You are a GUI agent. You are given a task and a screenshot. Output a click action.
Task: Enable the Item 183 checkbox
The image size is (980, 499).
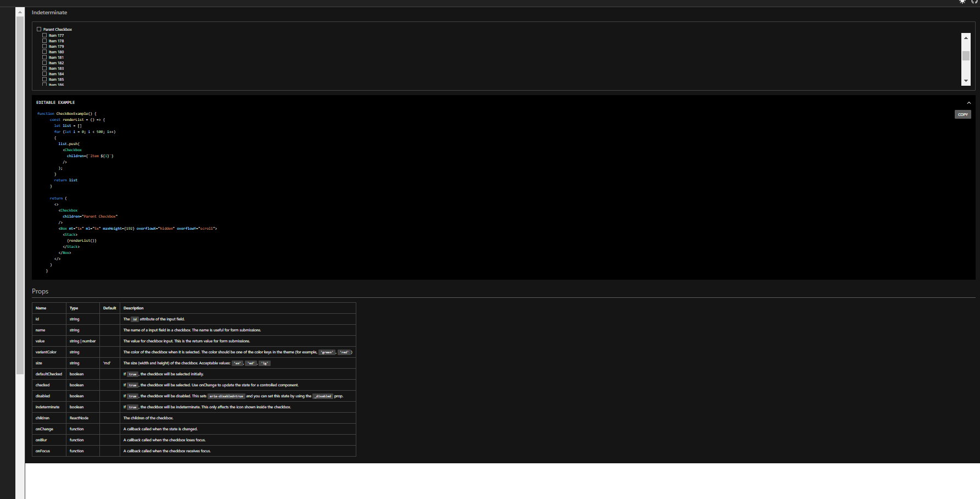coord(44,68)
